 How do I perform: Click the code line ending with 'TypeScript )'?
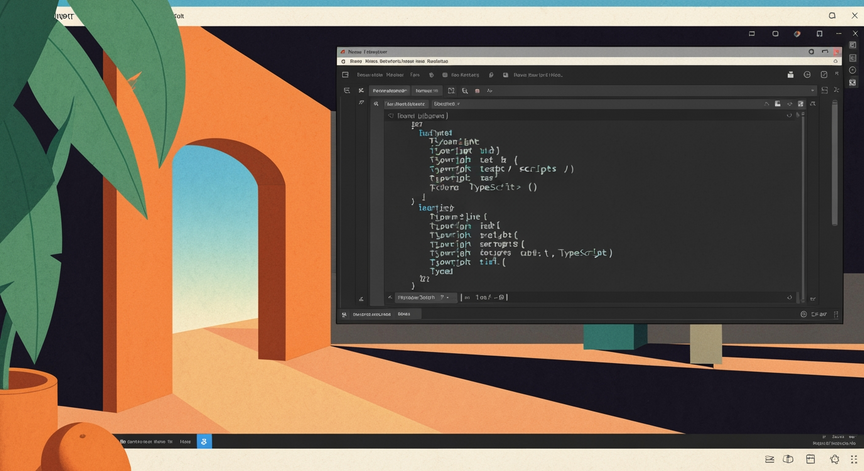(521, 253)
